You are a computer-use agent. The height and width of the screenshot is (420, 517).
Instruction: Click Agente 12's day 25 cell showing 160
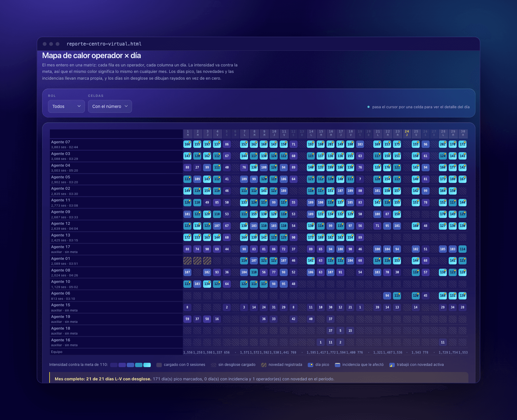pos(416,226)
